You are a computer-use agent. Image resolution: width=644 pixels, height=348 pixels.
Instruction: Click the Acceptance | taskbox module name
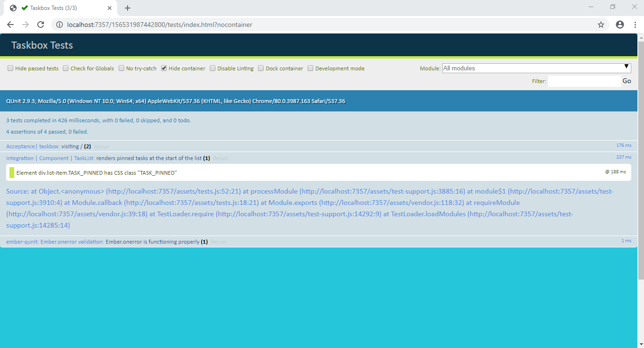(33, 147)
